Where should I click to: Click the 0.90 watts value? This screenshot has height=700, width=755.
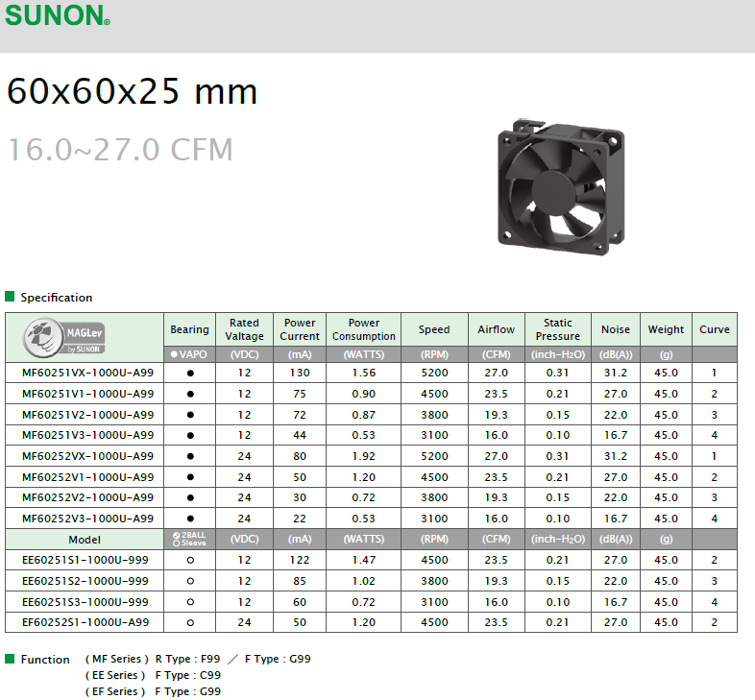(x=363, y=394)
